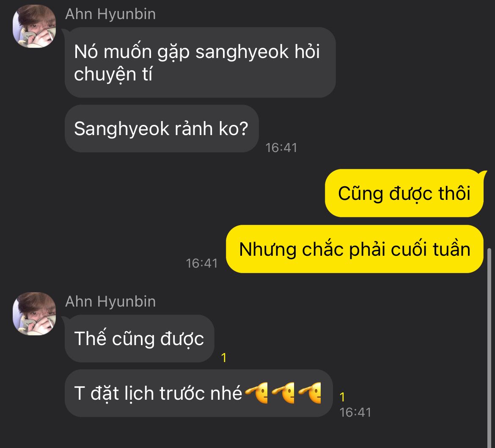This screenshot has height=448, width=495.
Task: Click unread count beside 'Thế cũng được'
Action: click(224, 358)
